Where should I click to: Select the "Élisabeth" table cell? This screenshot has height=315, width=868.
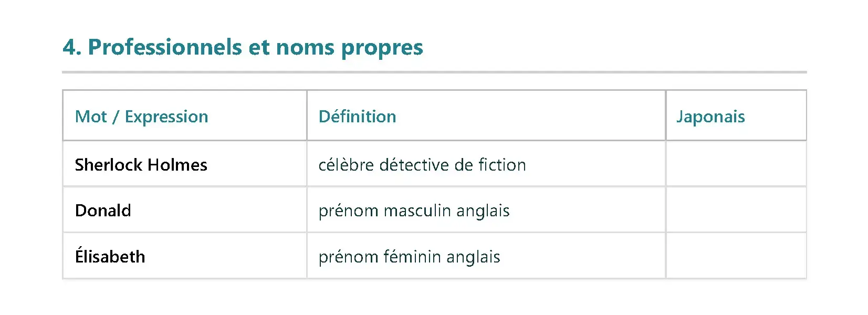pos(110,257)
